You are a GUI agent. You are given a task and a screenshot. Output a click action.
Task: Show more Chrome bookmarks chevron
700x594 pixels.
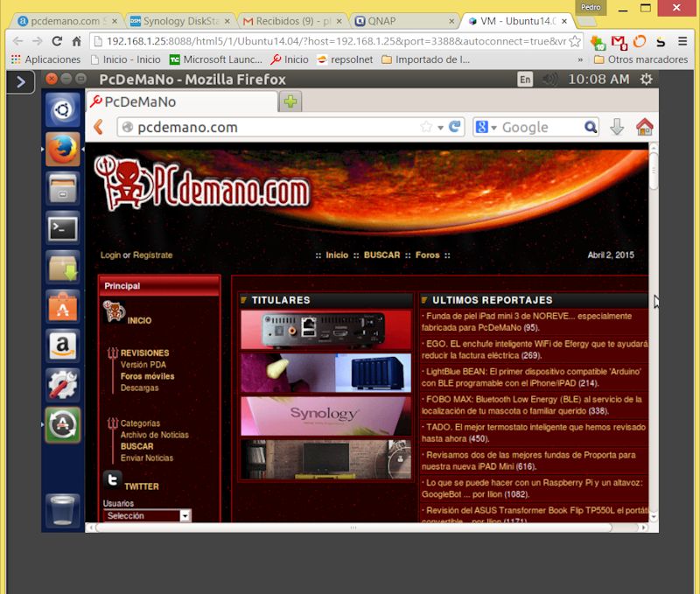(580, 59)
